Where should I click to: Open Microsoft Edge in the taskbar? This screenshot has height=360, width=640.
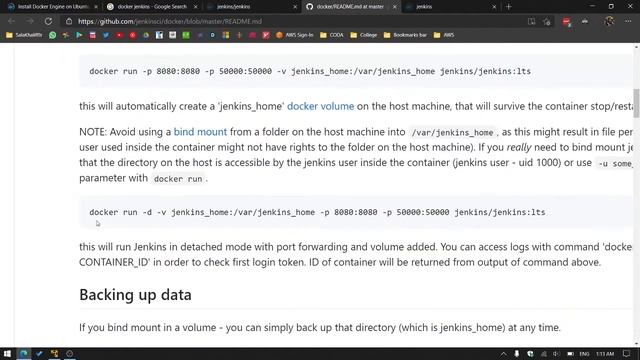pyautogui.click(x=24, y=353)
